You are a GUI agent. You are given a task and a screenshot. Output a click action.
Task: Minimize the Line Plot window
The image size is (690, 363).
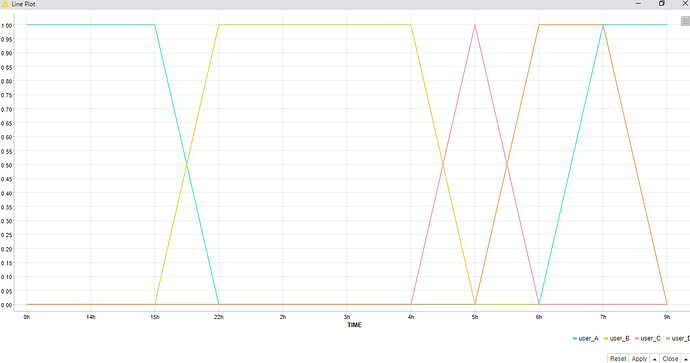click(x=638, y=4)
